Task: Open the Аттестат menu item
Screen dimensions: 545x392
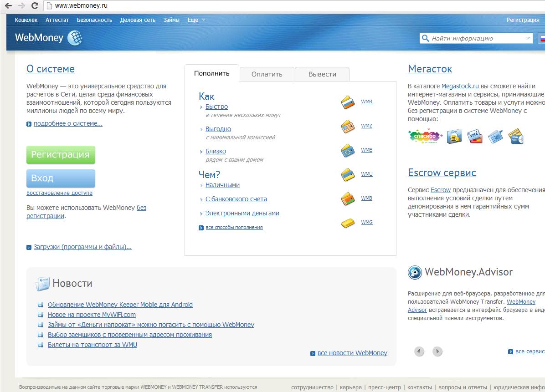Action: [57, 20]
